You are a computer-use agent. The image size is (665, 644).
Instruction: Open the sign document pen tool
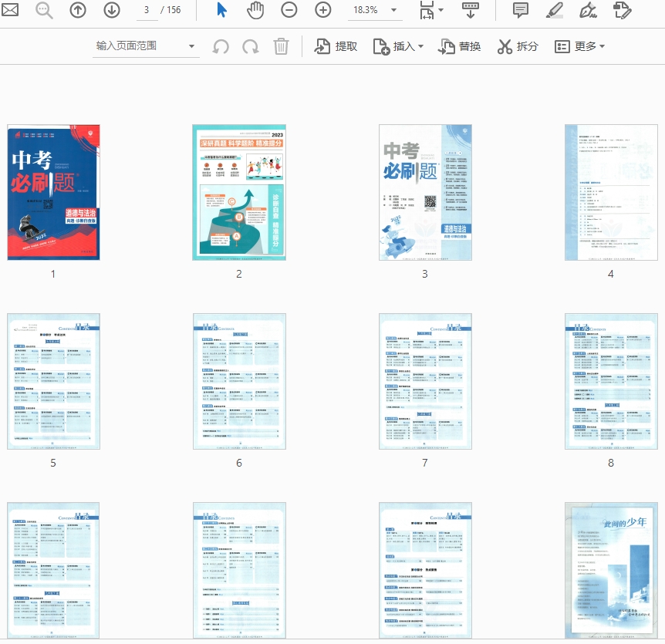click(x=588, y=10)
